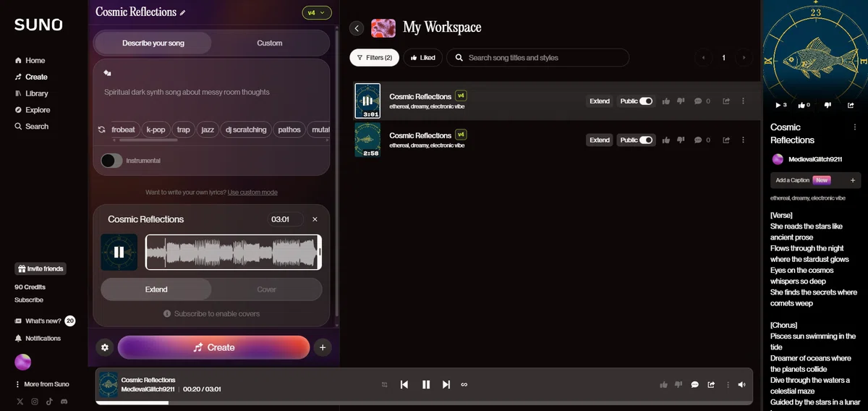The image size is (868, 411).
Task: Open more options for the 3:01 song
Action: tap(743, 101)
